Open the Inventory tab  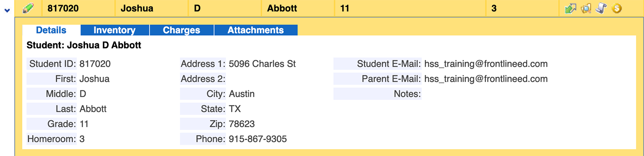115,30
